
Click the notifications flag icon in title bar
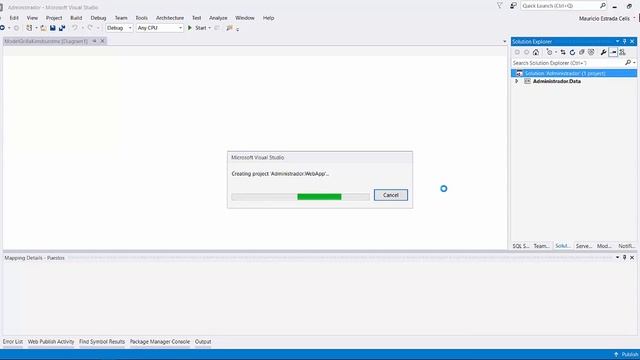[x=500, y=6]
